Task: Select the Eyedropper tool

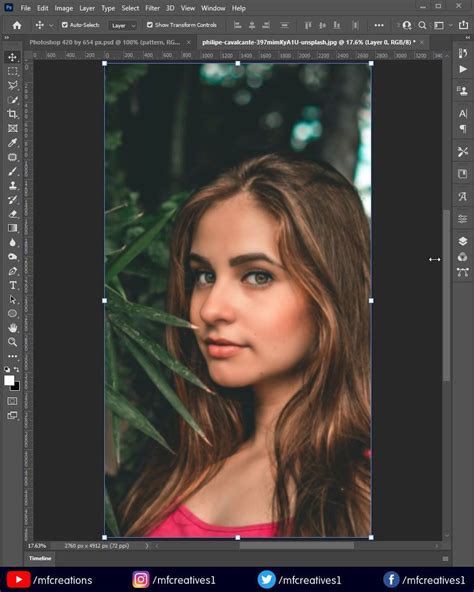Action: pos(12,143)
